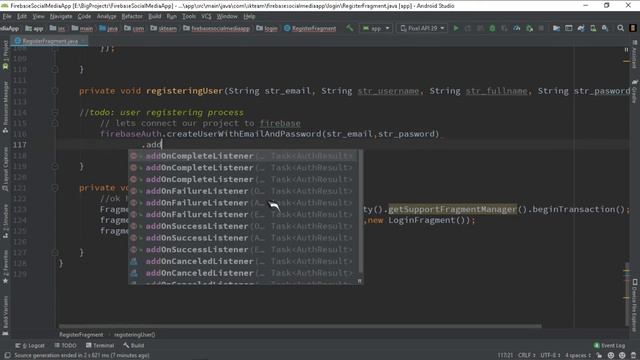Screen dimensions: 640x360
Task: Click getSupportFragmentManager in the code
Action: pos(452,209)
